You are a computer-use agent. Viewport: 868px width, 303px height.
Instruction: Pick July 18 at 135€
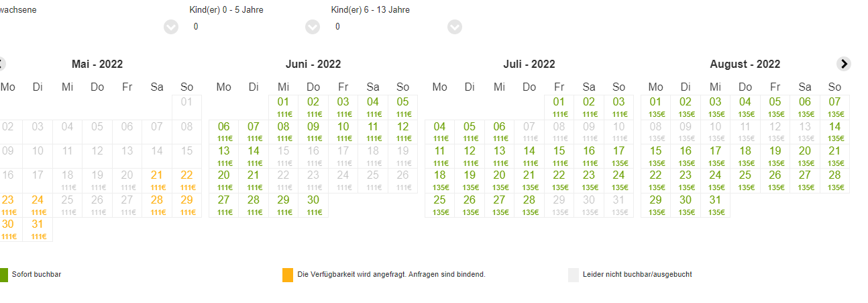click(440, 181)
